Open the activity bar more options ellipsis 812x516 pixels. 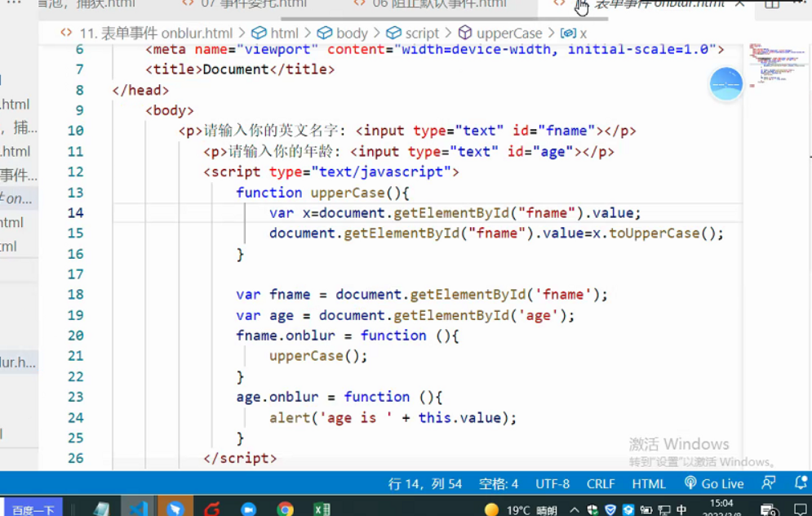tap(14, 3)
